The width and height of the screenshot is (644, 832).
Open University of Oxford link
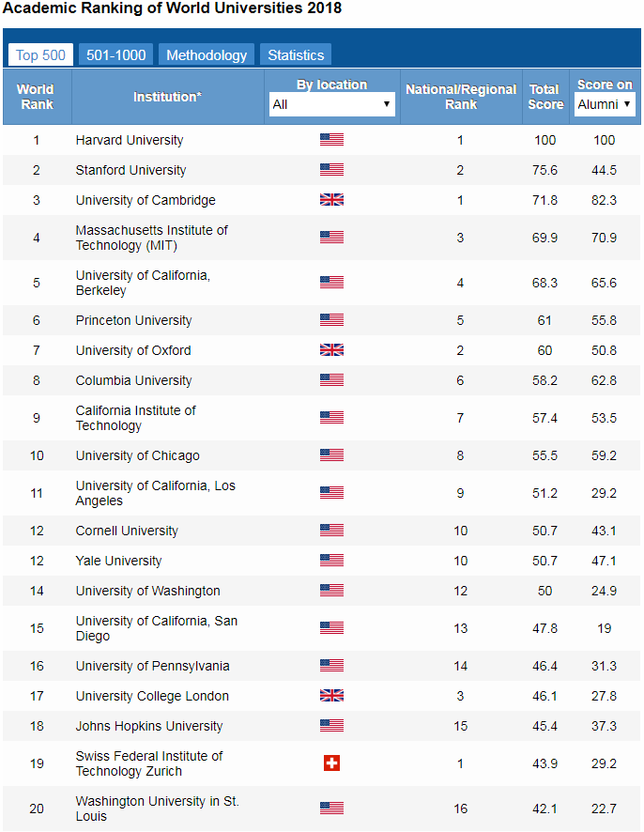click(x=133, y=350)
